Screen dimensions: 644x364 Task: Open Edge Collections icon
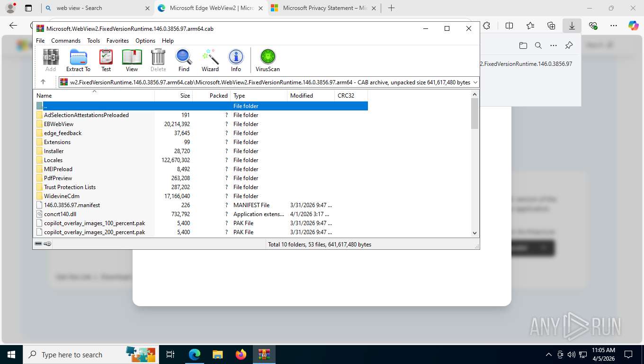click(551, 26)
